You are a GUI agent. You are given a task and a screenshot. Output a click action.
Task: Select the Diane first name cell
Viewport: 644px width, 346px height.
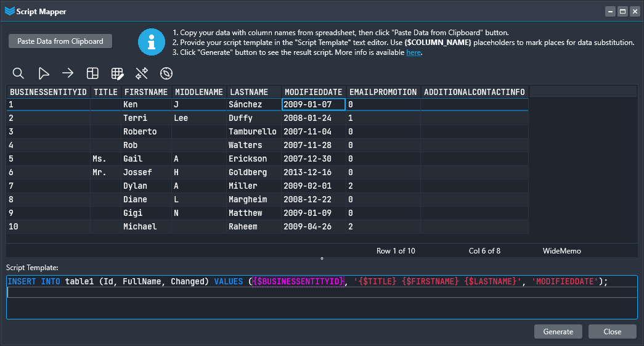[x=146, y=199]
